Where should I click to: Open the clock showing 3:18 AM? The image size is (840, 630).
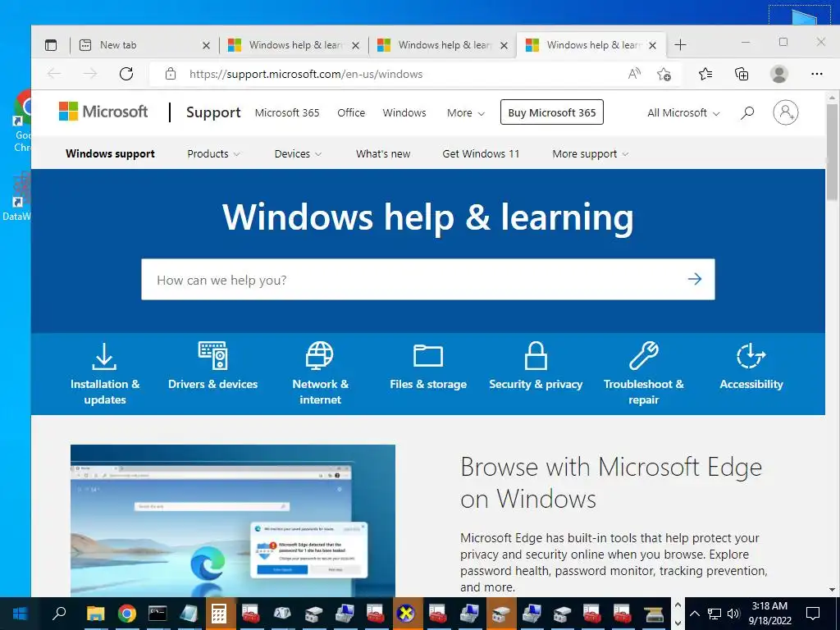tap(769, 614)
